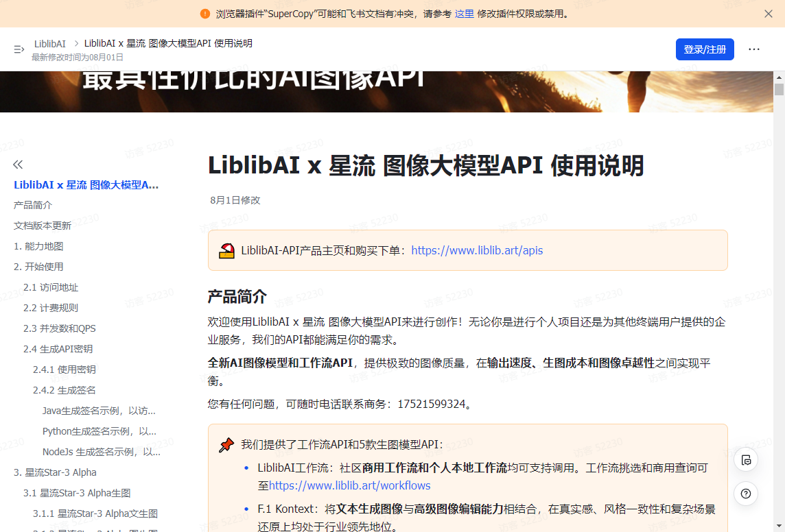
Task: Open the '这里' link in warning banner
Action: (x=464, y=14)
